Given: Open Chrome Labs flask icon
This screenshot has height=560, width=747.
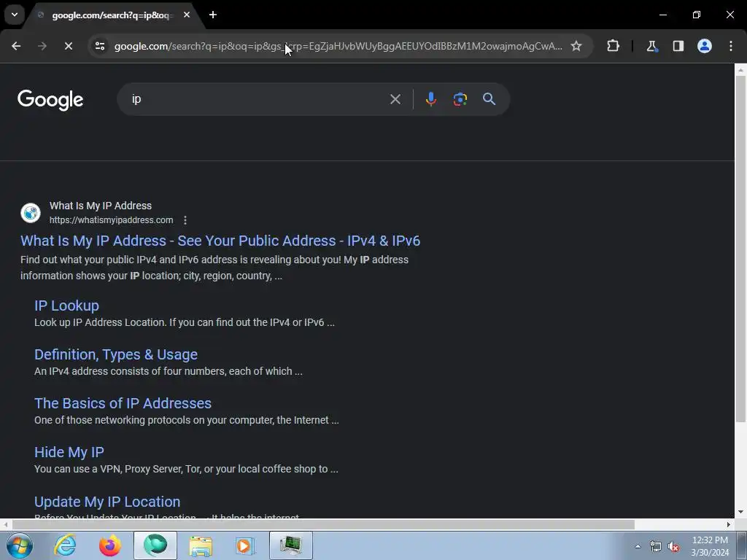Looking at the screenshot, I should click(651, 46).
